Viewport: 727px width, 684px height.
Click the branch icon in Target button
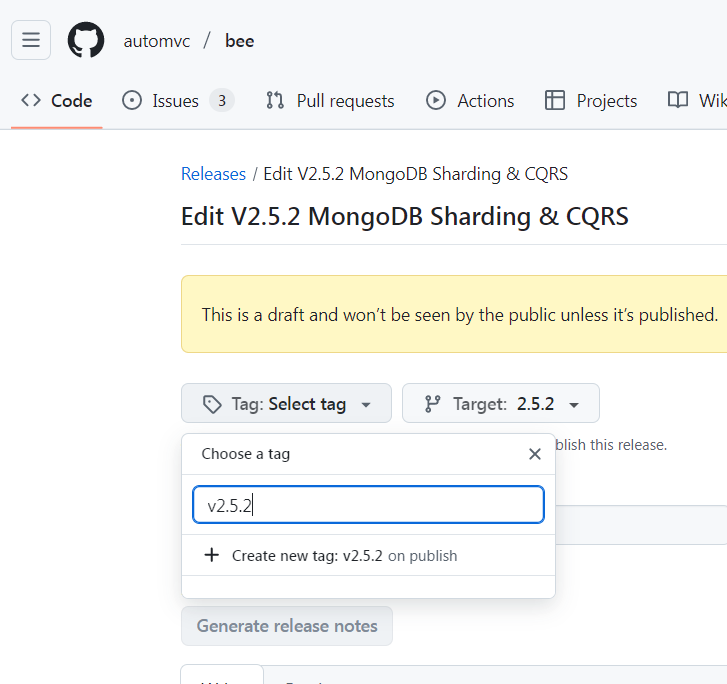[432, 404]
